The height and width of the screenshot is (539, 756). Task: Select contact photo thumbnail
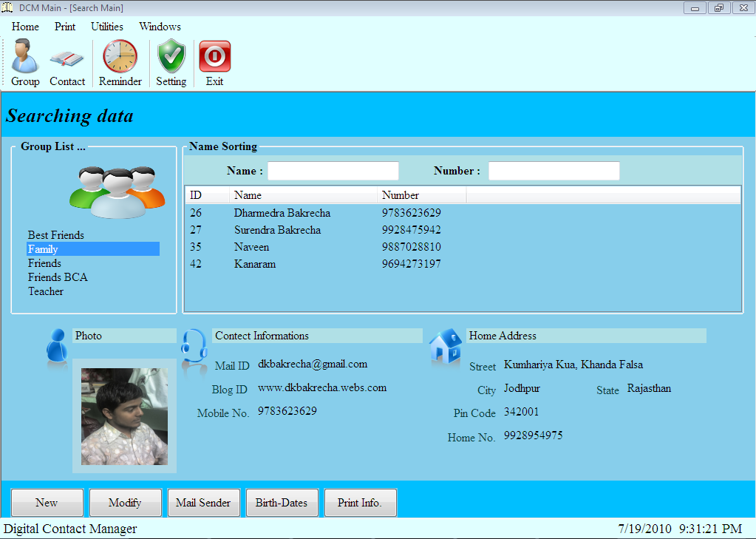(124, 416)
